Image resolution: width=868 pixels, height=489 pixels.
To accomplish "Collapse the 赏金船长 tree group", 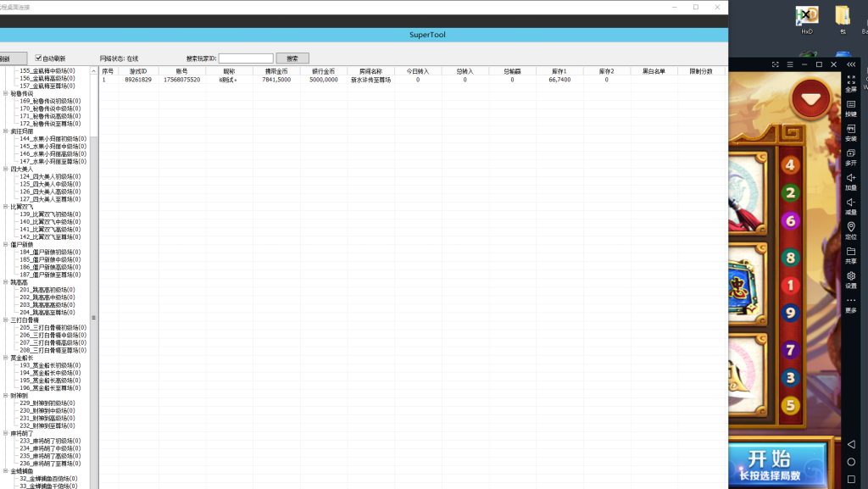I will (x=6, y=358).
